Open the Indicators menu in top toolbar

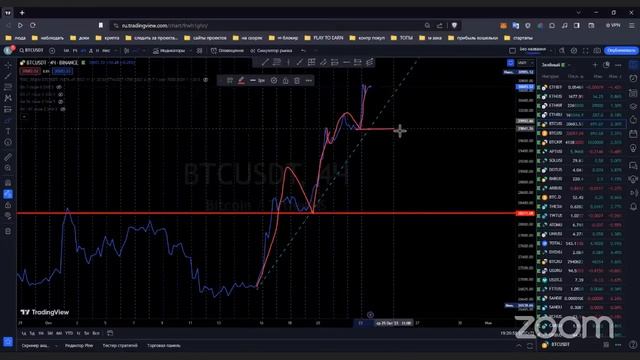(169, 51)
